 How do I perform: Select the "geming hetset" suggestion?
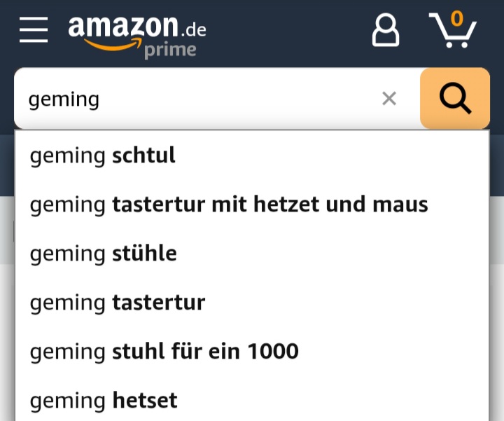click(103, 401)
